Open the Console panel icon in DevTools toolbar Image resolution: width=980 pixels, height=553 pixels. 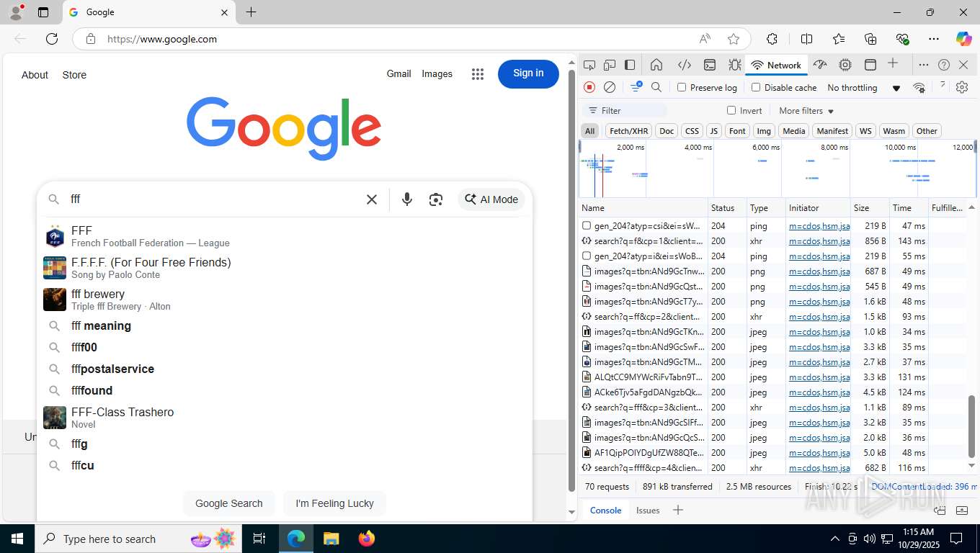click(x=710, y=65)
